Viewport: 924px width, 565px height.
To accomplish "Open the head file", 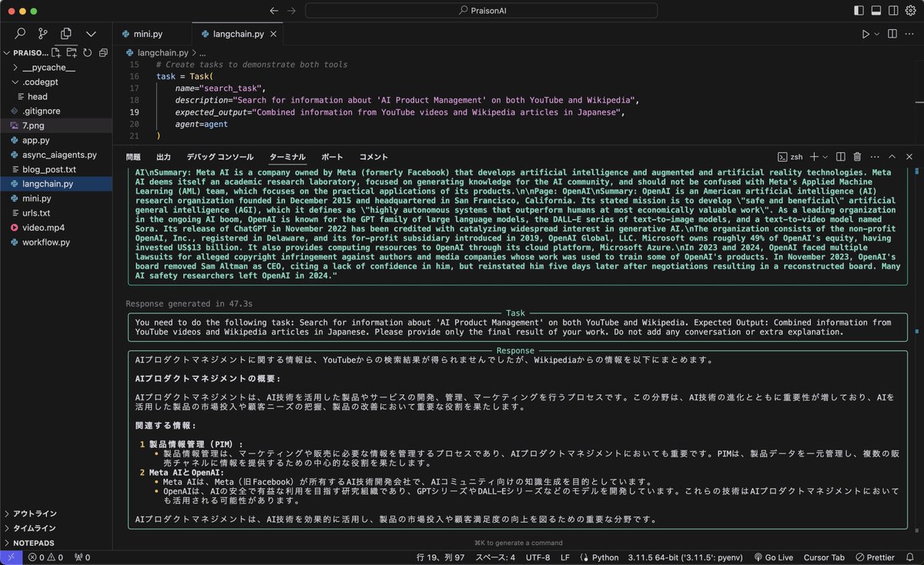I will [x=37, y=96].
